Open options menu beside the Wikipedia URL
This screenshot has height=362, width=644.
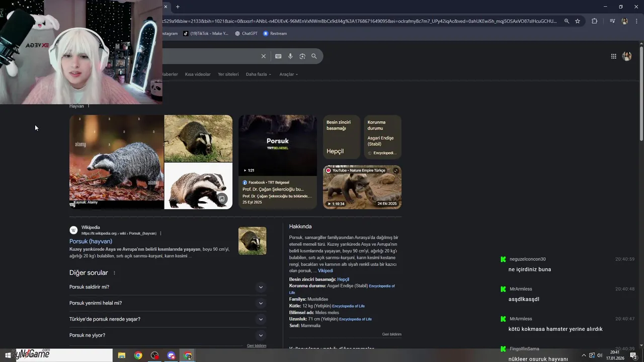tap(160, 233)
